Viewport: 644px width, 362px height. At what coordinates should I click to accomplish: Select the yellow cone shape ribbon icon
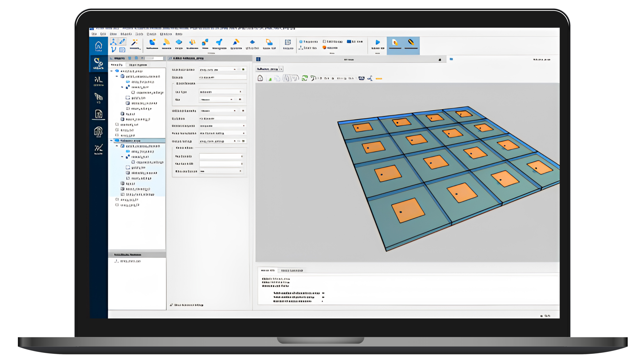click(166, 42)
